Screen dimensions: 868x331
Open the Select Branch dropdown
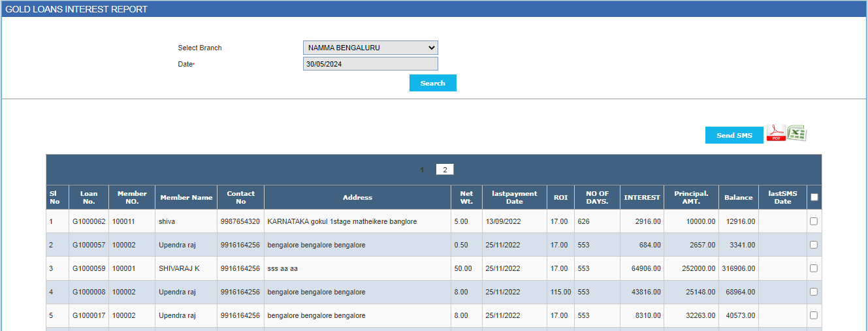[x=370, y=48]
